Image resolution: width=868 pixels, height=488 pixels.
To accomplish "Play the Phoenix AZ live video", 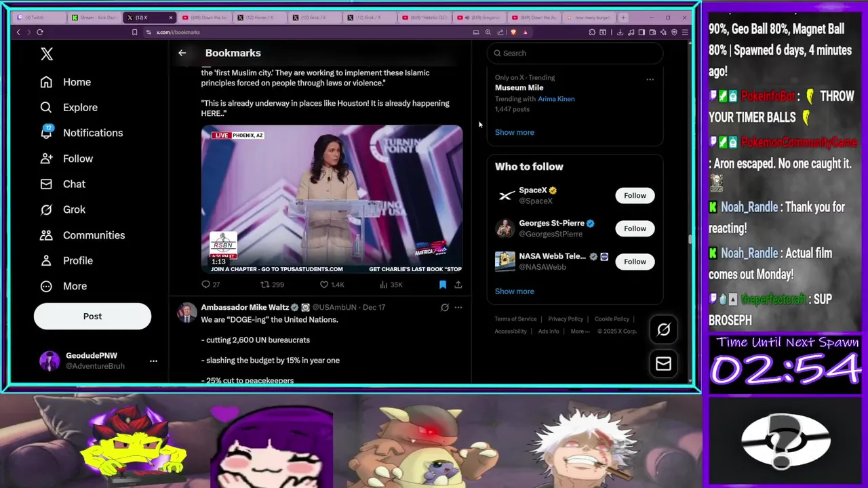I will [332, 199].
